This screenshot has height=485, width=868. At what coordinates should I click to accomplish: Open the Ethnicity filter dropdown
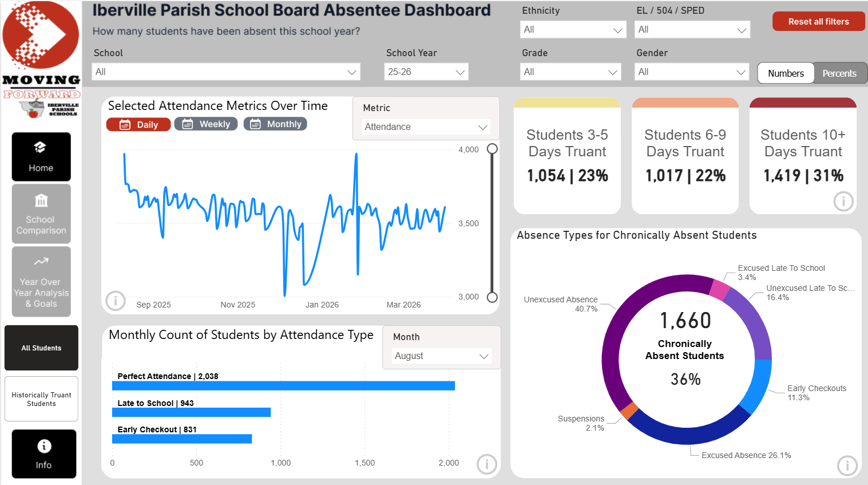[x=573, y=29]
